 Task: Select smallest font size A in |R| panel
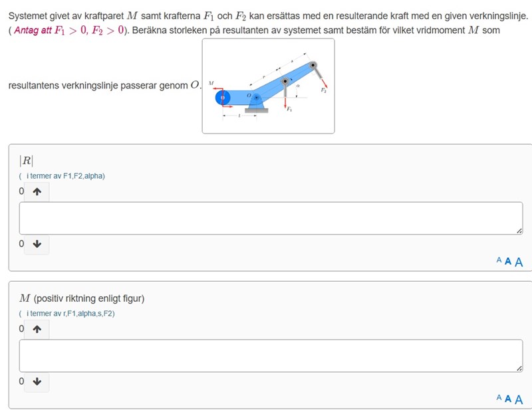[499, 261]
